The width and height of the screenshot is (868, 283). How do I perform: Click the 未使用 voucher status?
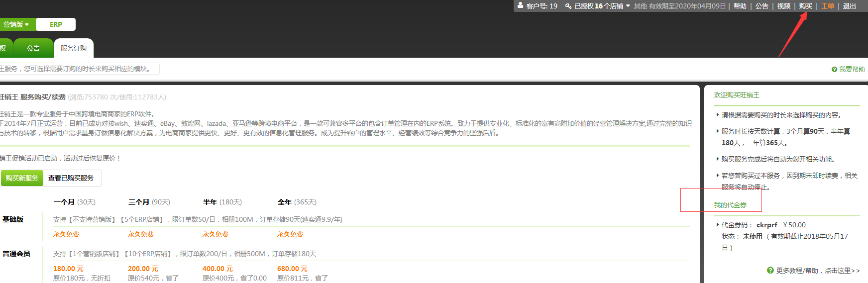[x=753, y=236]
